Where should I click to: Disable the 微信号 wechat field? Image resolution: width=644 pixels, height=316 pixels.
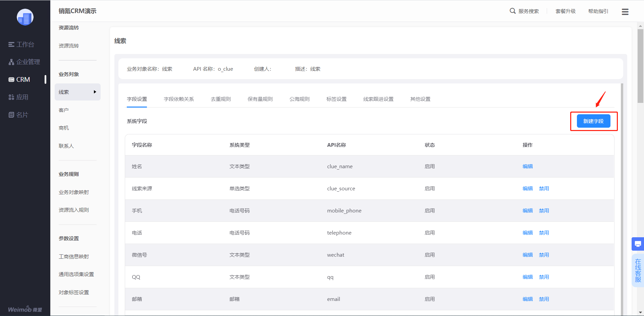point(544,255)
